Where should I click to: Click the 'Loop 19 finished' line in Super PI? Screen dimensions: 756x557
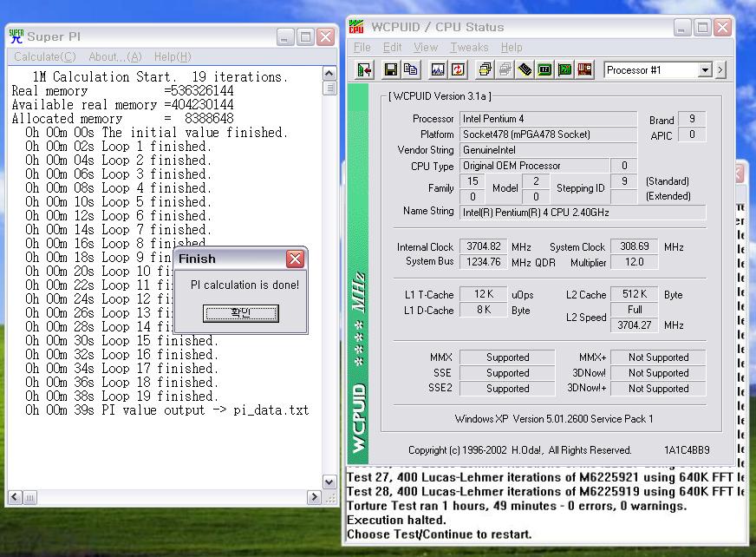click(x=122, y=396)
